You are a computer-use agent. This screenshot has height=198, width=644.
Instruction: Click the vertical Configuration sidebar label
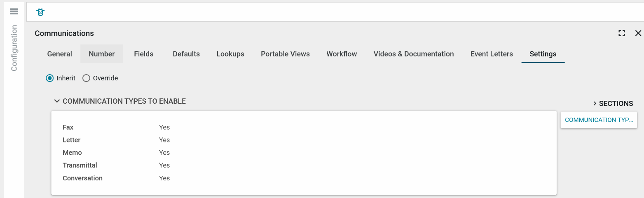[x=14, y=48]
